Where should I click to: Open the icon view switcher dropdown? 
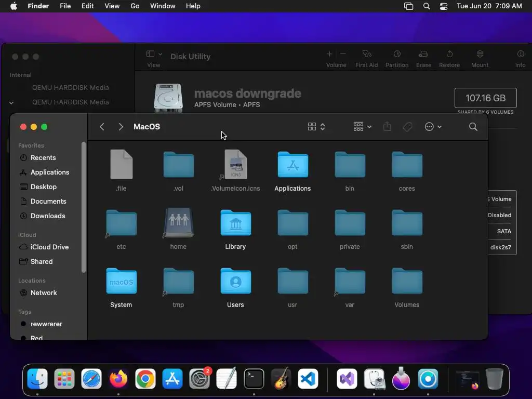316,127
